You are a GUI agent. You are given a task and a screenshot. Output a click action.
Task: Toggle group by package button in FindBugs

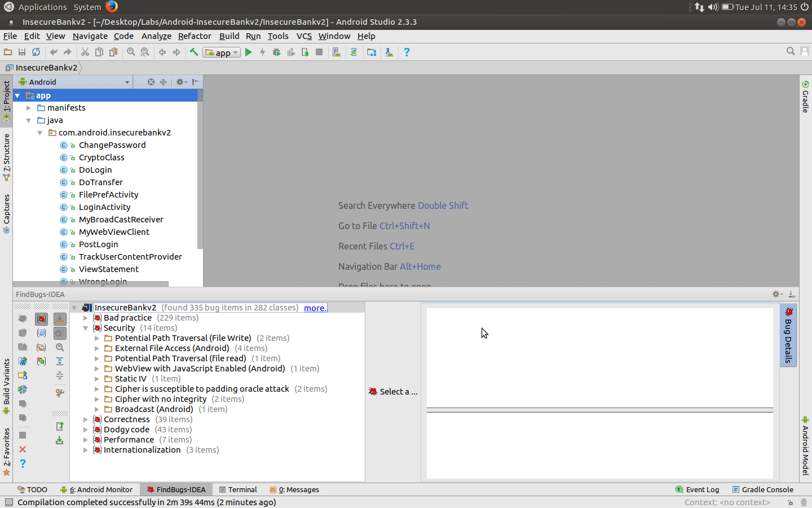click(41, 347)
